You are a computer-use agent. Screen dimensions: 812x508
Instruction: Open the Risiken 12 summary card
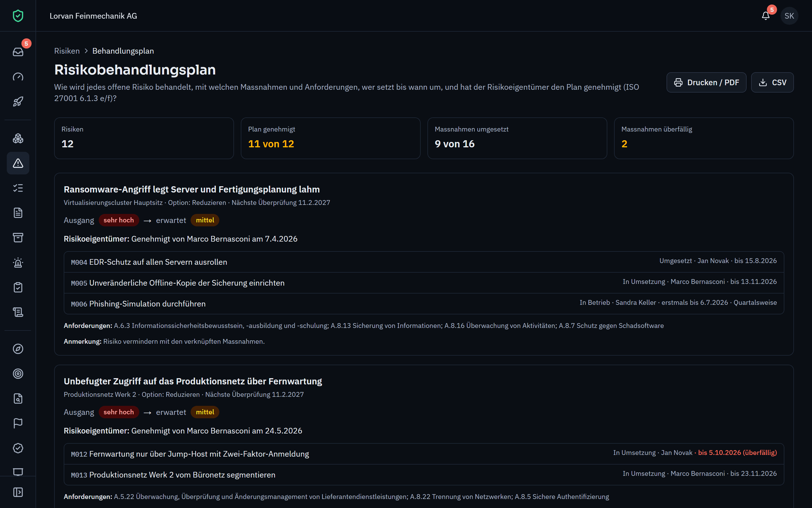pyautogui.click(x=144, y=138)
